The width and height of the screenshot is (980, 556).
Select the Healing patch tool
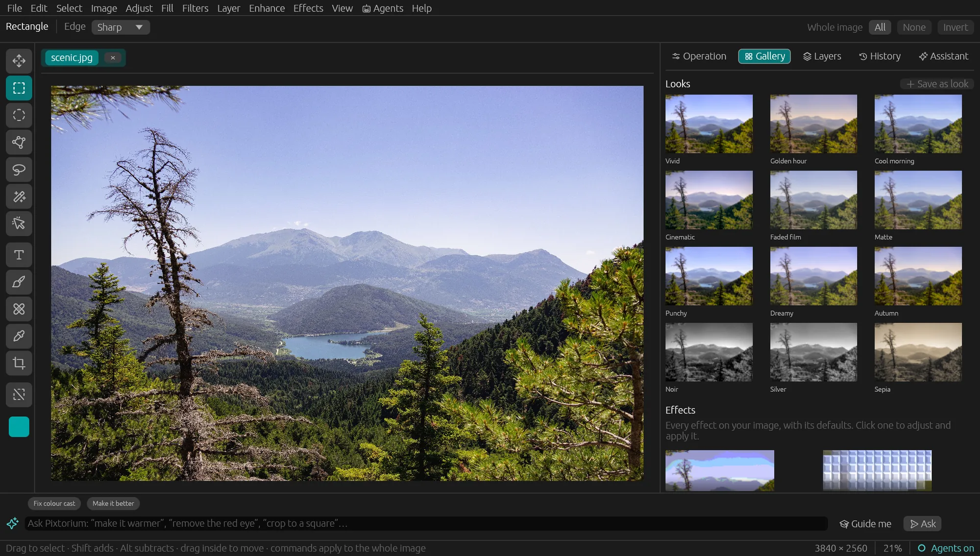pyautogui.click(x=19, y=309)
